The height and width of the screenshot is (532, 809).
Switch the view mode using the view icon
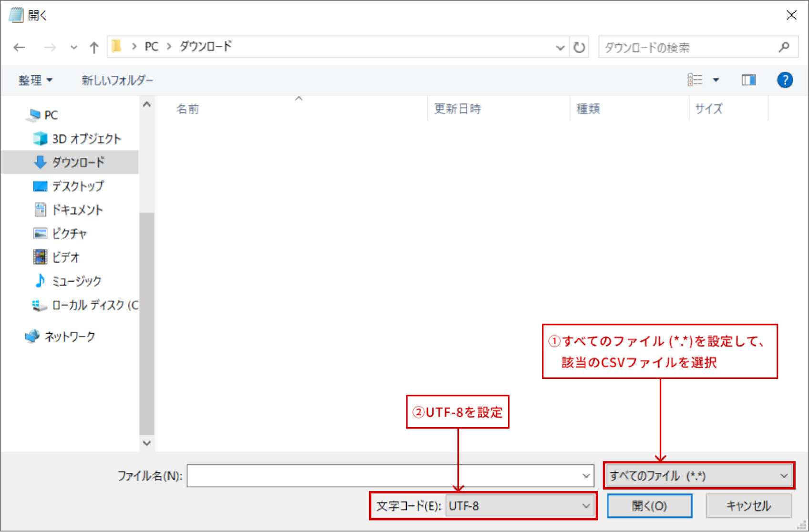696,80
